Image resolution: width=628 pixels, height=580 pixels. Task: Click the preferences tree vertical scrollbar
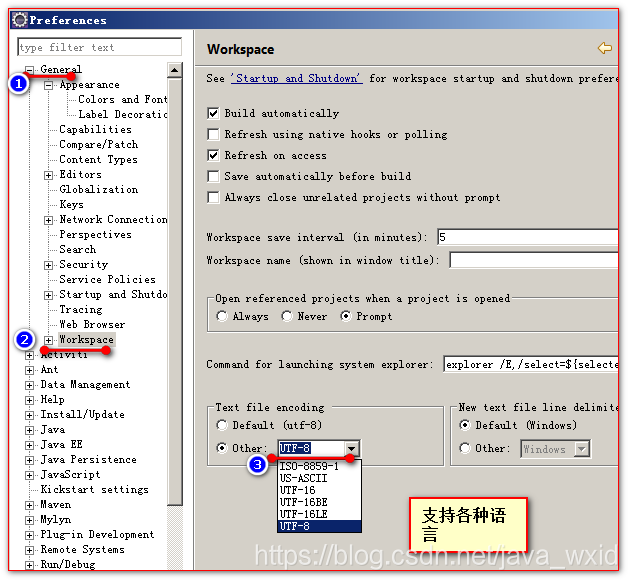pyautogui.click(x=175, y=291)
